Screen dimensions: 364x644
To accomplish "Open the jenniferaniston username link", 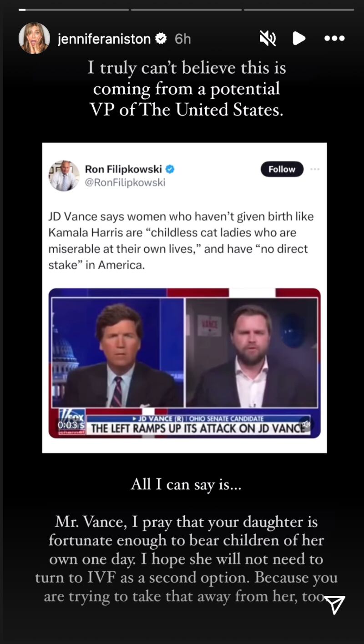I will tap(104, 39).
